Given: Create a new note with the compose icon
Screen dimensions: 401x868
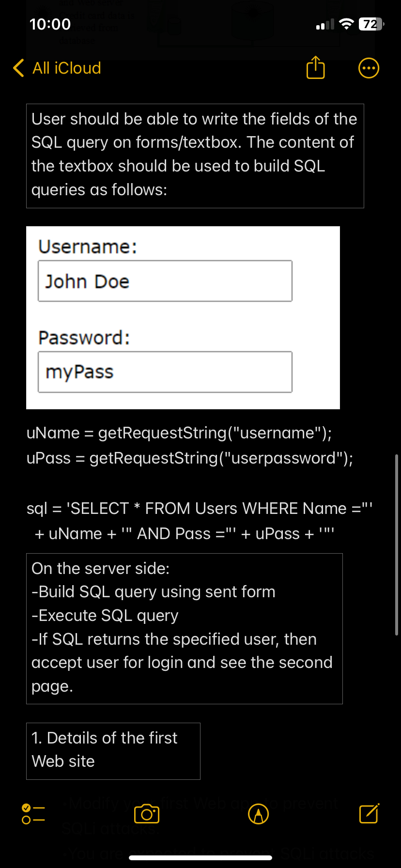Looking at the screenshot, I should [x=369, y=814].
